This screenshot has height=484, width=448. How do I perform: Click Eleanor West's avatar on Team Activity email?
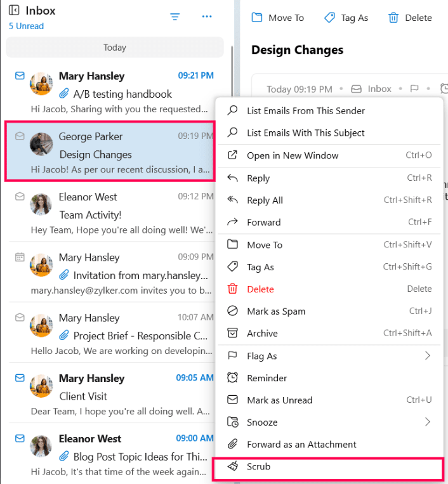41,204
